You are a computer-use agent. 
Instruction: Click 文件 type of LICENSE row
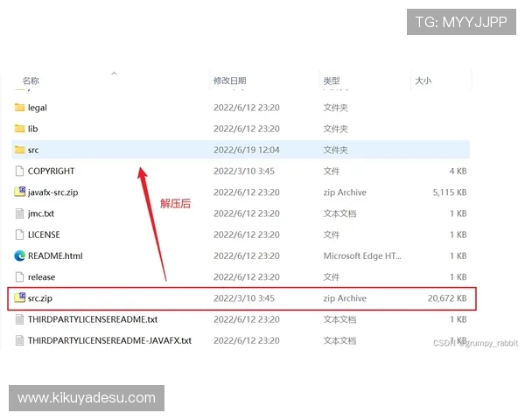click(x=332, y=234)
